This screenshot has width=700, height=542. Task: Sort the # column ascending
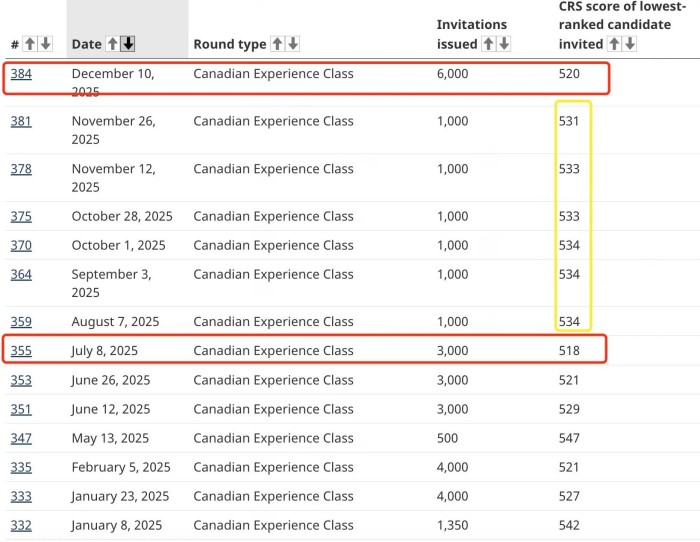[x=30, y=44]
